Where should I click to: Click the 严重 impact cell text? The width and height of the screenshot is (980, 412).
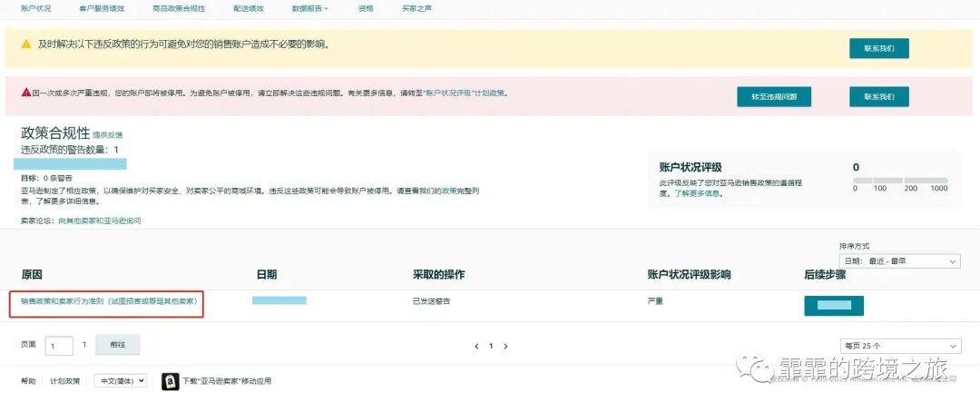click(655, 301)
